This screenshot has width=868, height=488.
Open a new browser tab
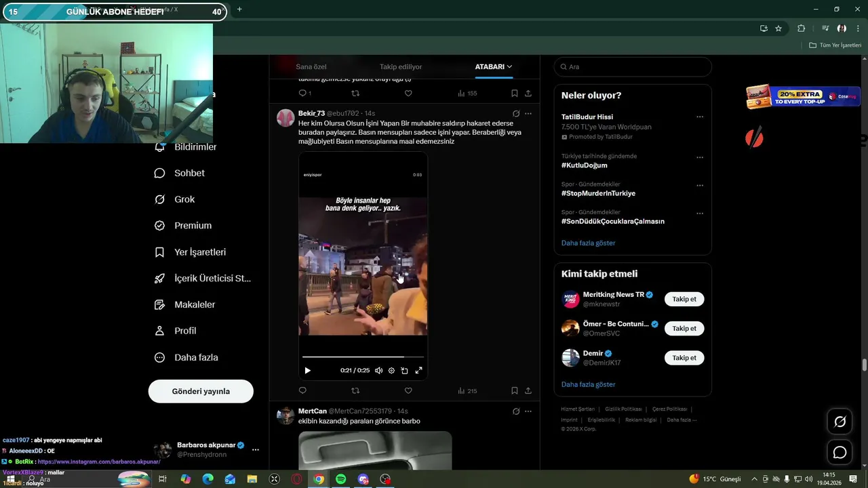tap(239, 9)
